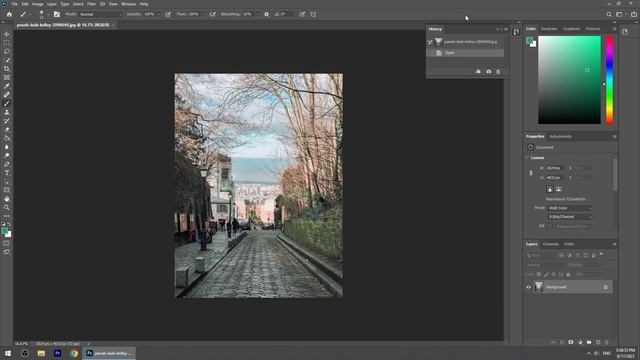
Task: Open the Opacity slider dropdown arrow
Action: click(x=159, y=14)
